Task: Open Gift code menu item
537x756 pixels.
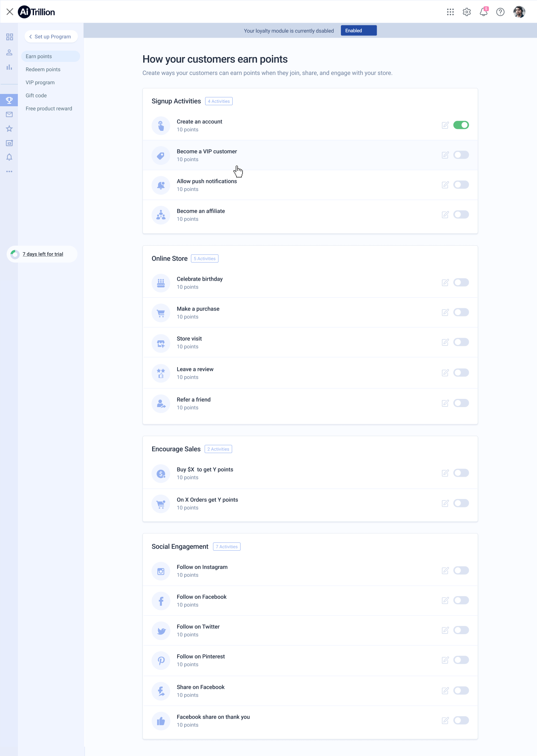Action: click(36, 95)
